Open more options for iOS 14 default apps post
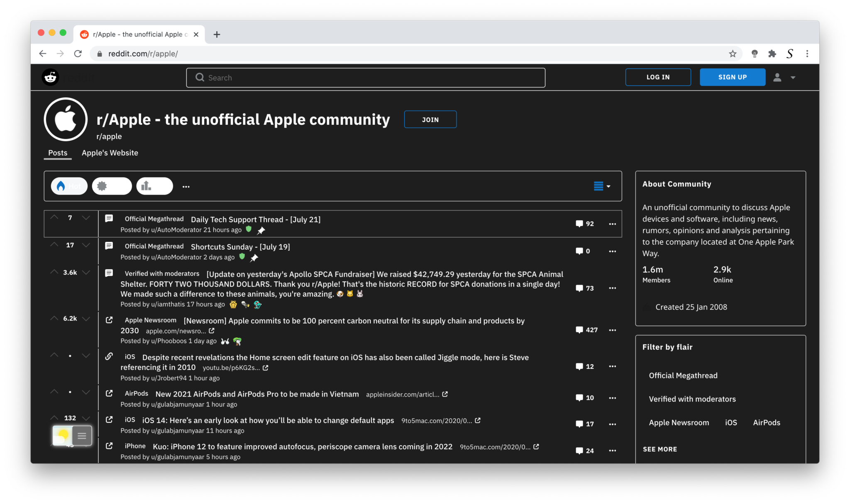This screenshot has width=850, height=504. click(612, 424)
